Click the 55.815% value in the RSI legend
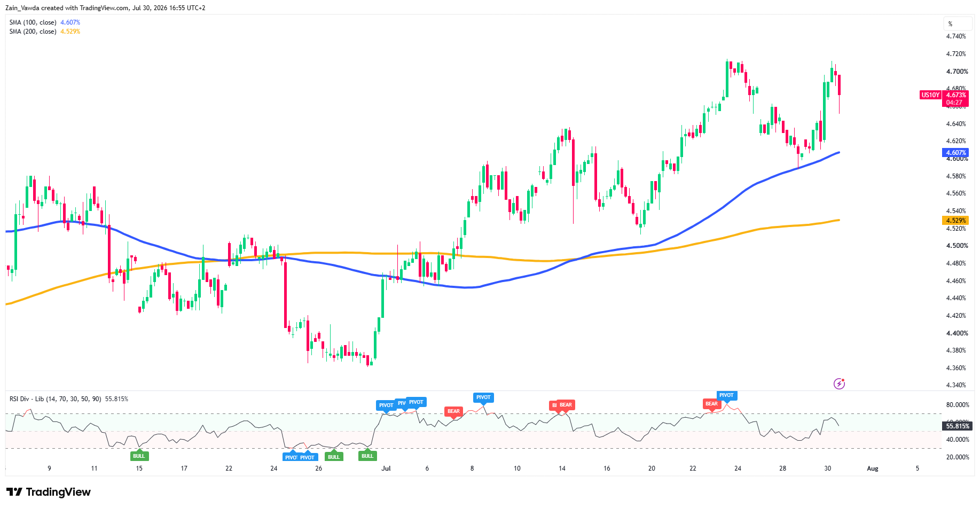This screenshot has height=508, width=980. [116, 399]
